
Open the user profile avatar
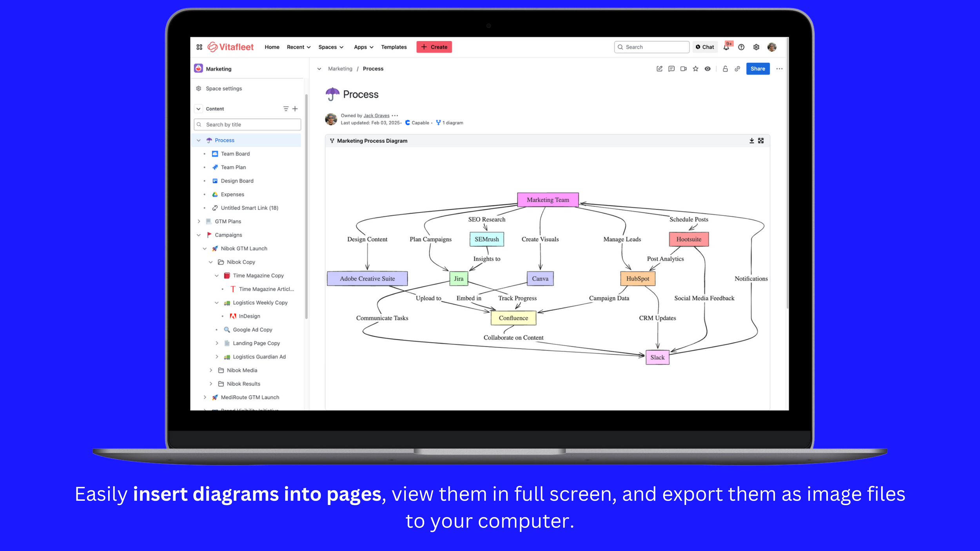click(772, 47)
